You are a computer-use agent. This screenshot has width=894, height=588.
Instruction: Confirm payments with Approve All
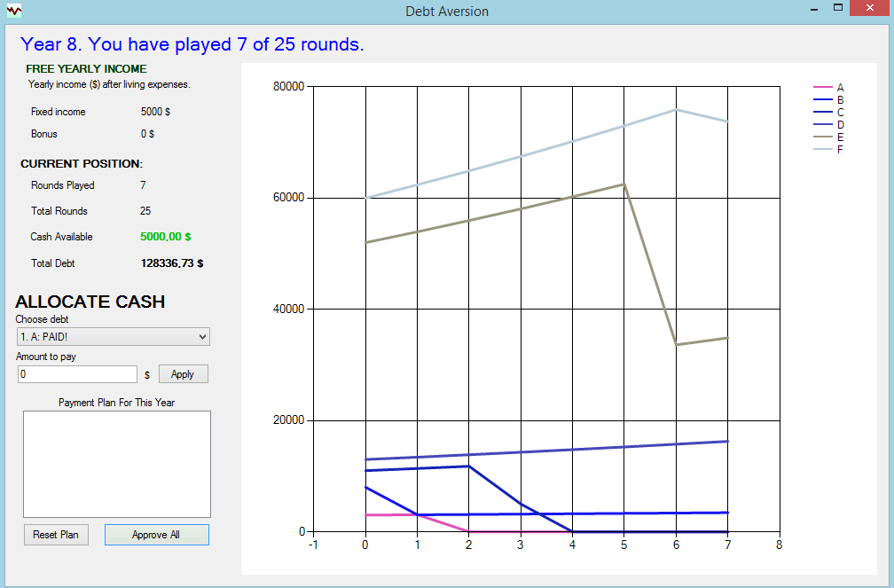(156, 535)
